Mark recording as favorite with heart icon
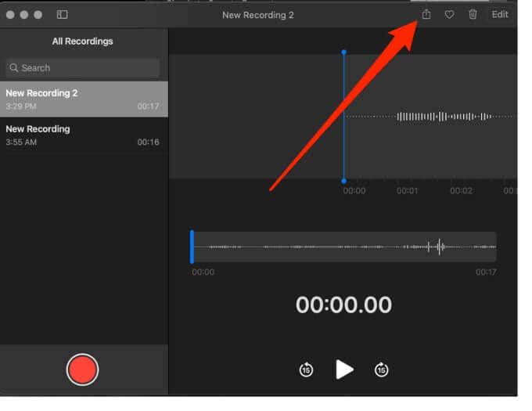 click(449, 14)
